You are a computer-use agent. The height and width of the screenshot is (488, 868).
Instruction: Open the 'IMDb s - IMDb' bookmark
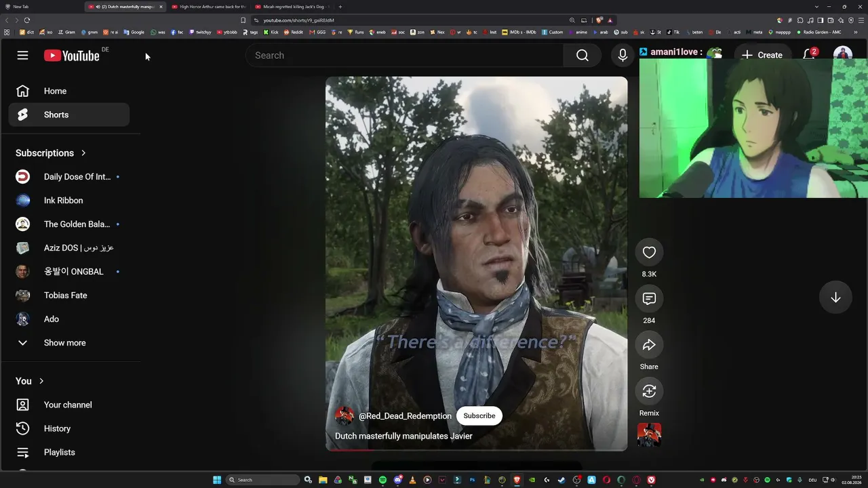click(519, 32)
